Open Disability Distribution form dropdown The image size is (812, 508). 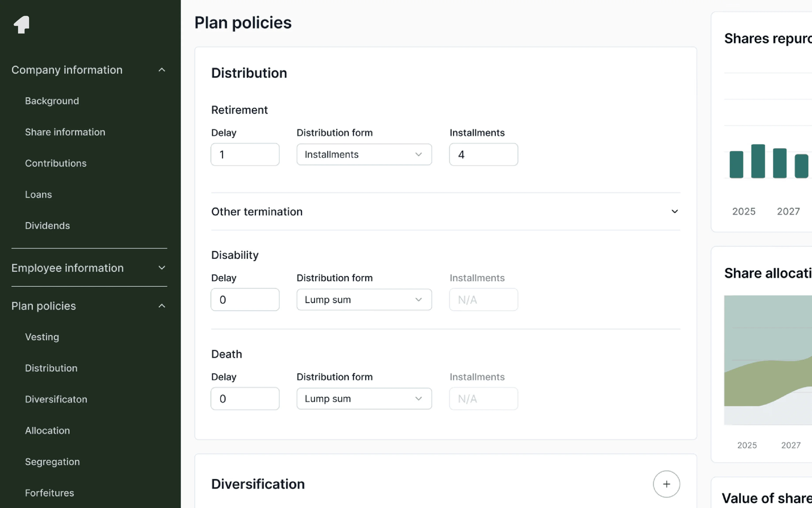point(364,300)
